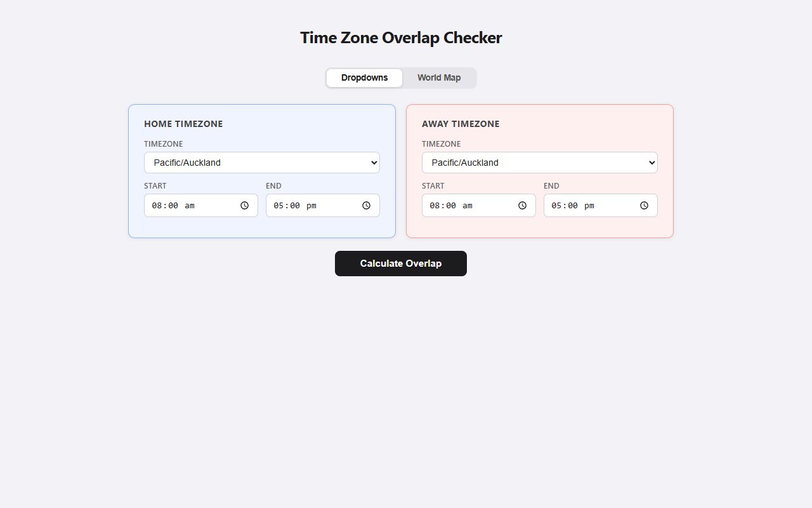Toggle pm field on Away end time
Viewport: 812px width, 508px height.
[x=590, y=205]
